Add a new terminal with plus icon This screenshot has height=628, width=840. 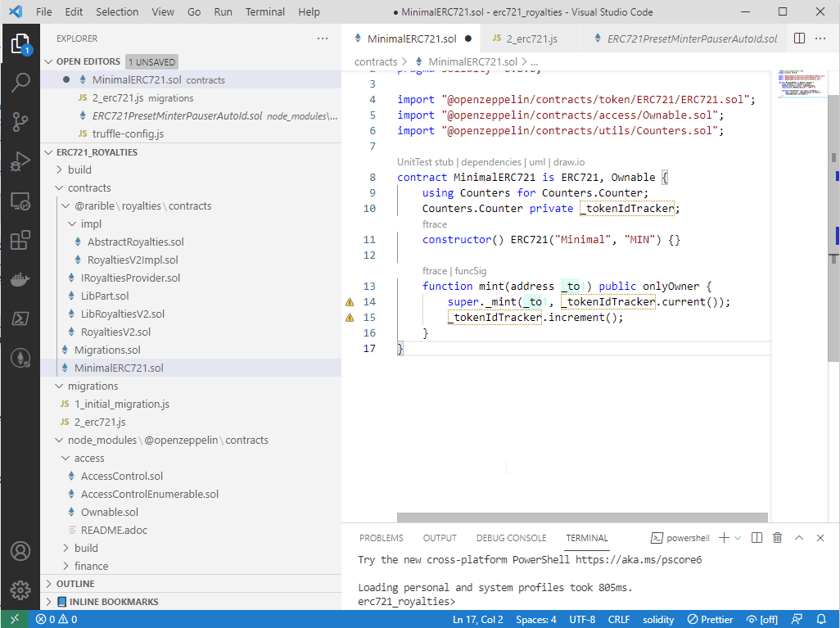coord(724,537)
